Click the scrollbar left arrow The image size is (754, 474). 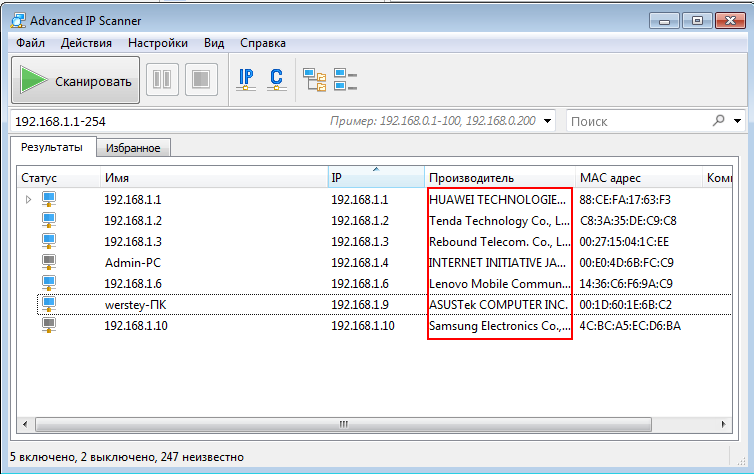25,424
